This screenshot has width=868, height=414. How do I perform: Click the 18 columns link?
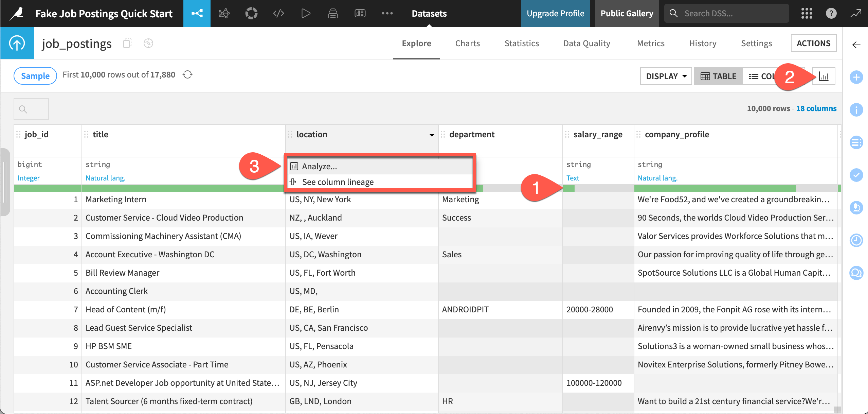point(816,108)
